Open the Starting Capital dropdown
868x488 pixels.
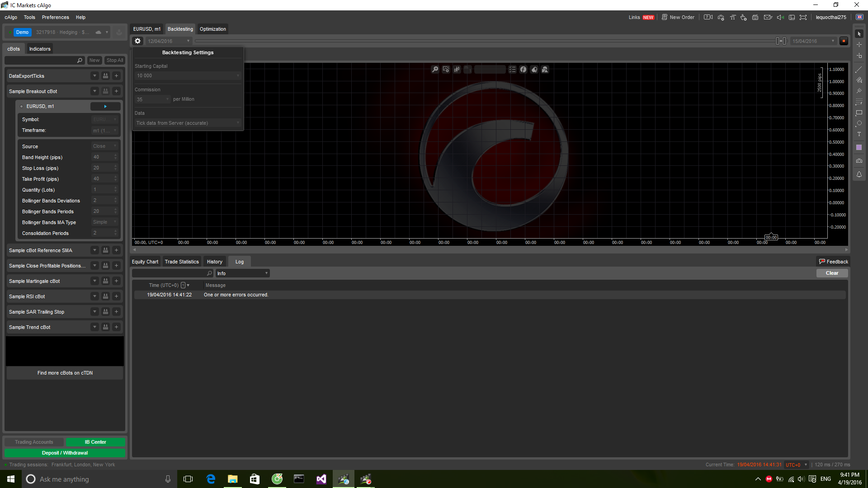coord(188,75)
